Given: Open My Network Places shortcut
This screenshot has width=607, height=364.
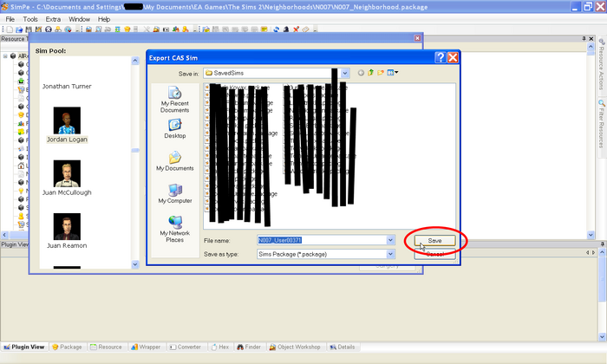Looking at the screenshot, I should 174,229.
